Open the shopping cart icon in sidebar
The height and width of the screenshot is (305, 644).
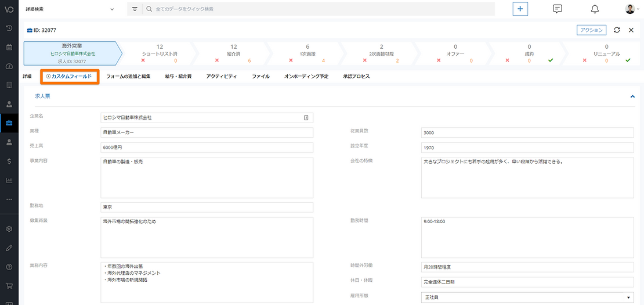pyautogui.click(x=9, y=286)
